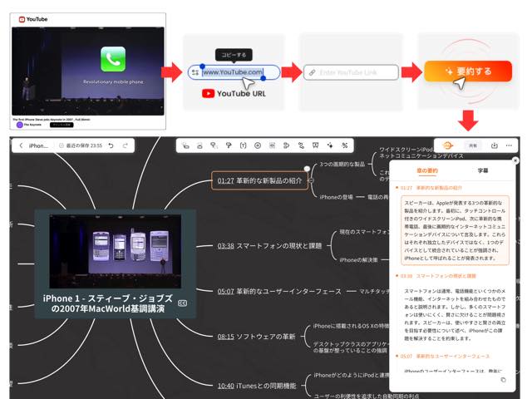Click the orange 要約する button
Screen dimensions: 532x399
[468, 71]
